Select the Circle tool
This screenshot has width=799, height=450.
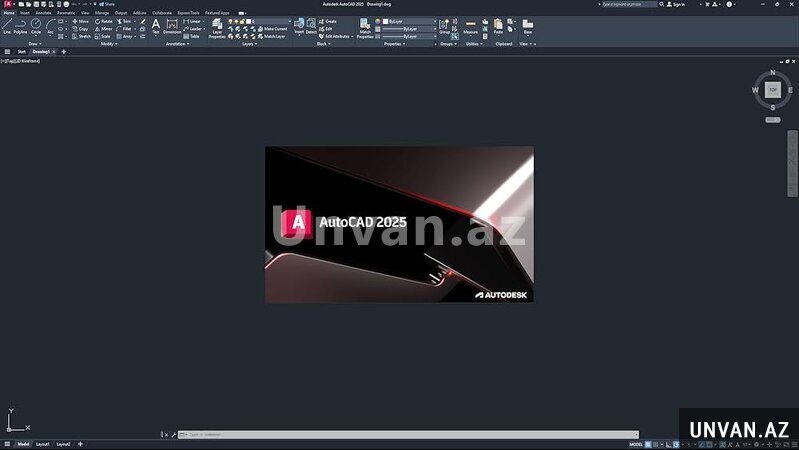click(x=36, y=27)
